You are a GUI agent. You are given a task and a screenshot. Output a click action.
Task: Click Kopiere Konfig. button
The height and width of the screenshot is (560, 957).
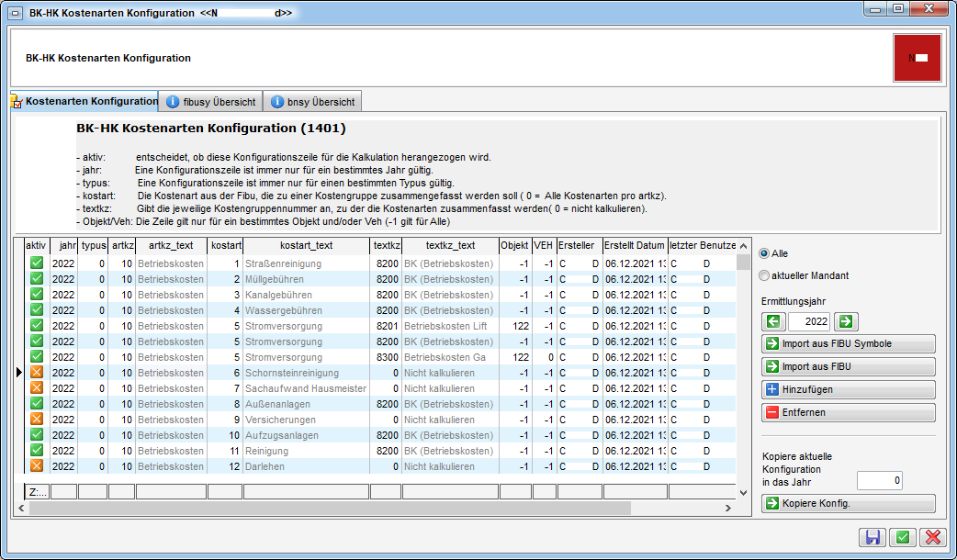849,503
